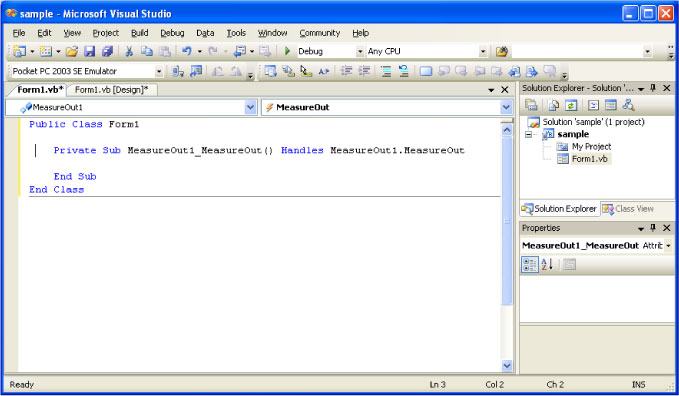Click the code editor scroll down arrow
The image size is (679, 396).
point(507,366)
